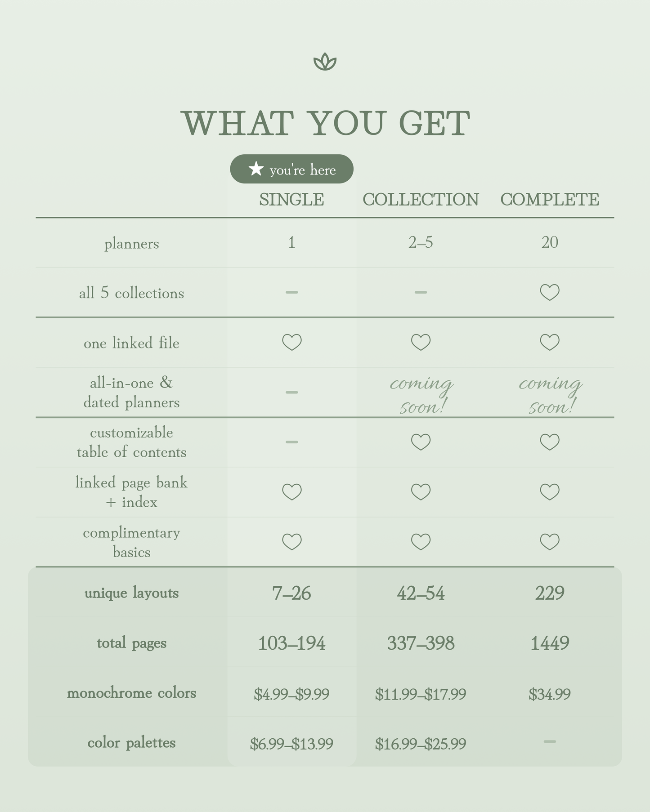Click the 'coming soon!' text under COLLECTION

click(x=421, y=395)
